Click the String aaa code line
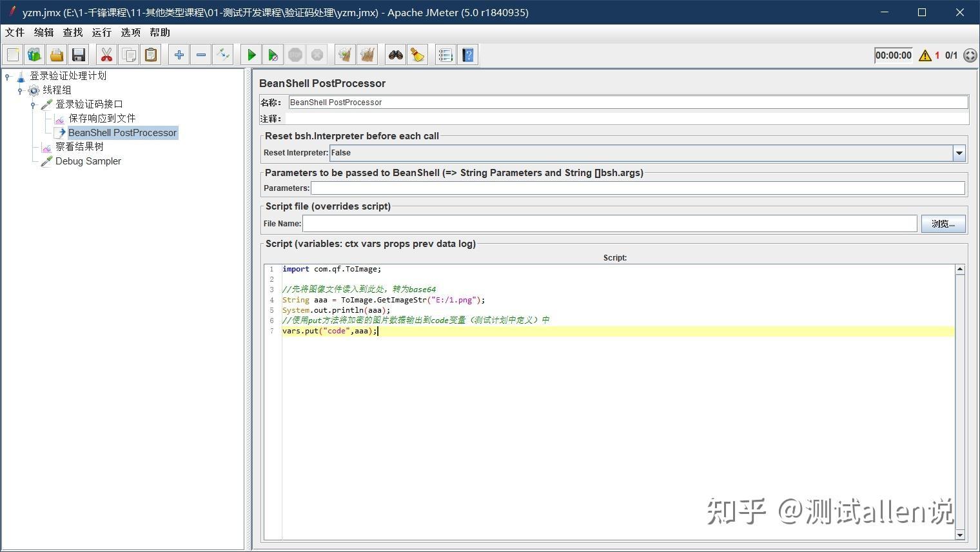 tap(383, 300)
